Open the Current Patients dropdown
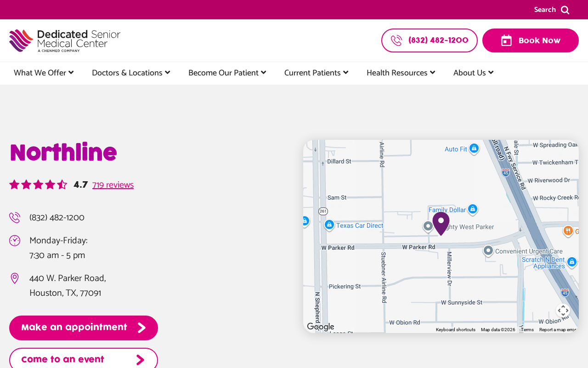 tap(317, 73)
